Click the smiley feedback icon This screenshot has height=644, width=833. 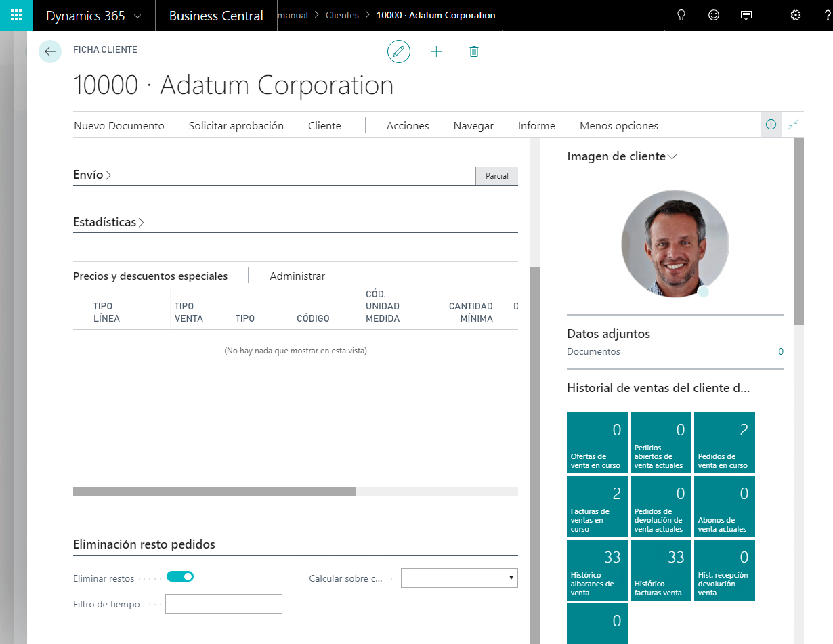(714, 16)
